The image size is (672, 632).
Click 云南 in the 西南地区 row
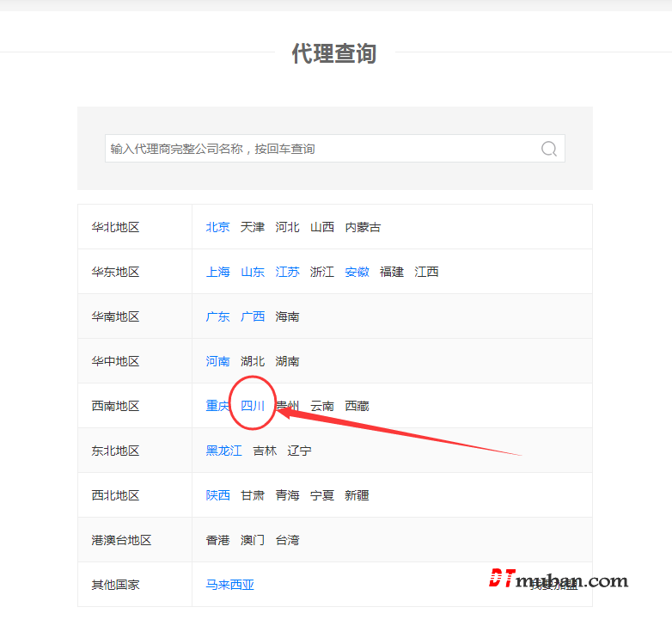[322, 406]
